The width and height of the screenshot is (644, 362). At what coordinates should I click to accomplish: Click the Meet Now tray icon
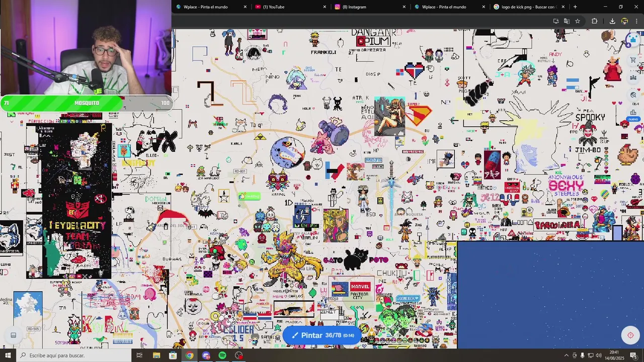pos(575,355)
